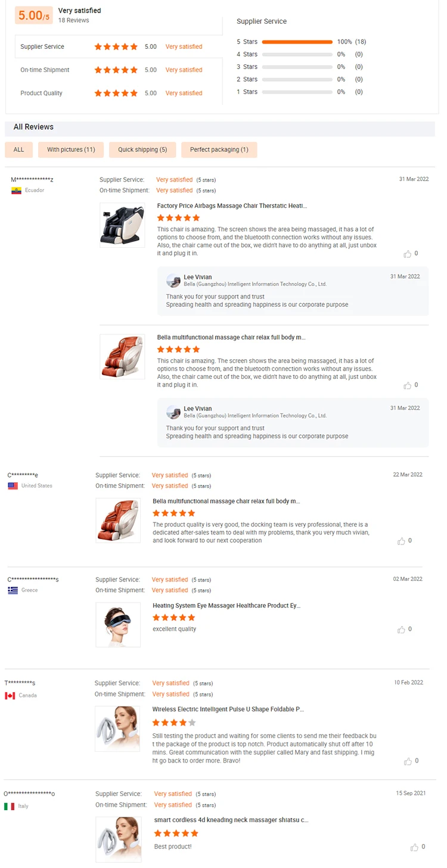The height and width of the screenshot is (868, 447).
Task: Click the 5 Stars rating bar
Action: click(297, 42)
